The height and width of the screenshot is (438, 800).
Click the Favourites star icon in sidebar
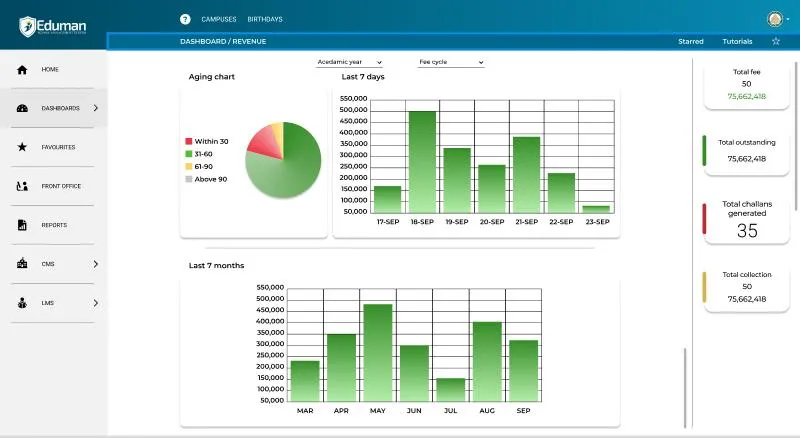tap(21, 147)
